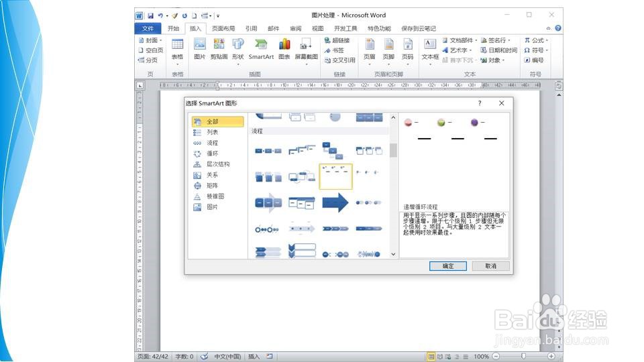Image resolution: width=644 pixels, height=362 pixels.
Task: Click the Undo icon in quick access toolbar
Action: coord(160,15)
